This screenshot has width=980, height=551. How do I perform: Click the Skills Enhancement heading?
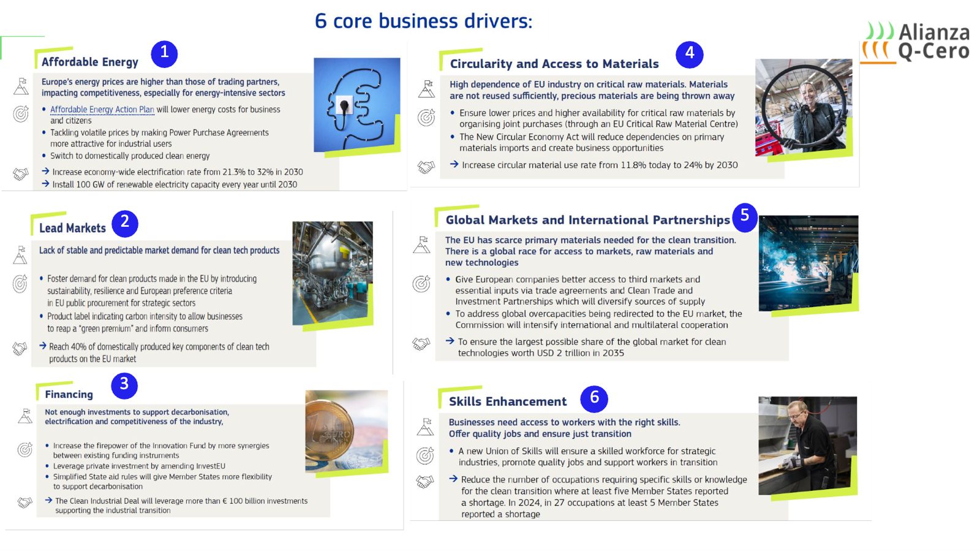[x=507, y=401]
